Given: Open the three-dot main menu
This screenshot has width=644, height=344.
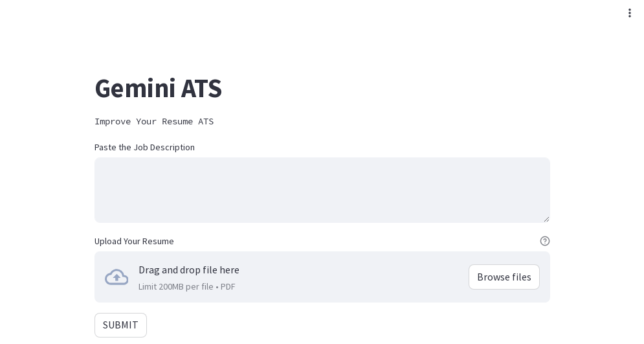Looking at the screenshot, I should point(629,13).
